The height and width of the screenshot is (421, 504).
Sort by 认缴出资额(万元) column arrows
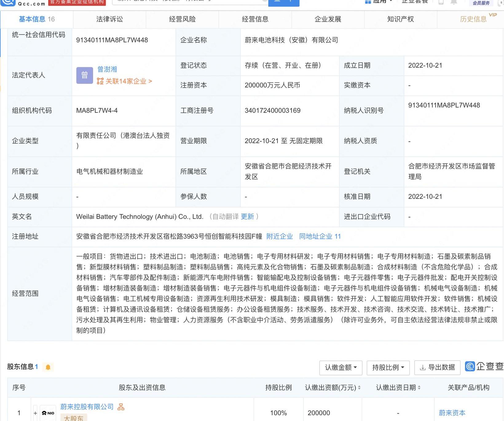360,388
